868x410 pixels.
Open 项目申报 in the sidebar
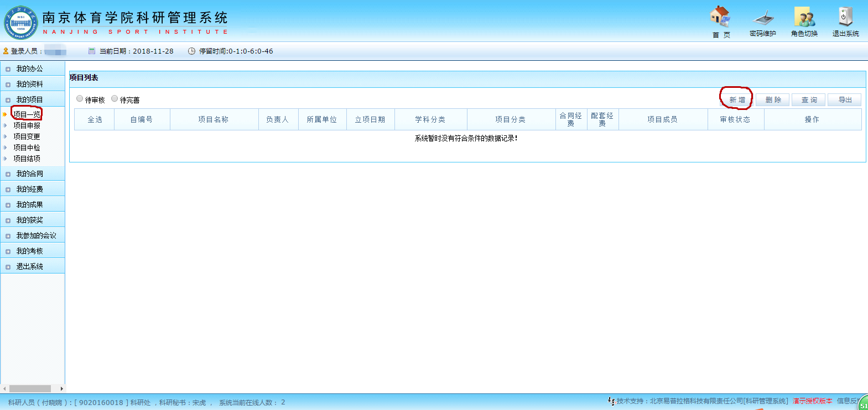tap(27, 125)
